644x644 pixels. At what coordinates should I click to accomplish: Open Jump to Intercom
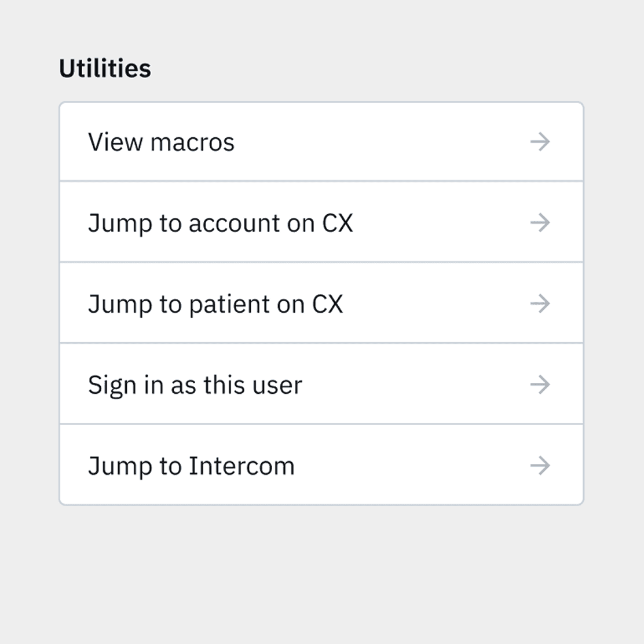coord(321,464)
